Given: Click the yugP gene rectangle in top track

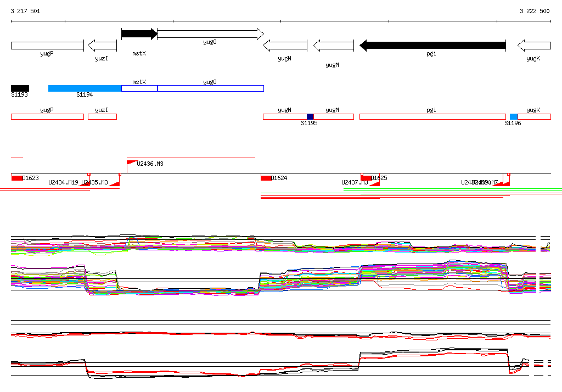Looking at the screenshot, I should 47,46.
